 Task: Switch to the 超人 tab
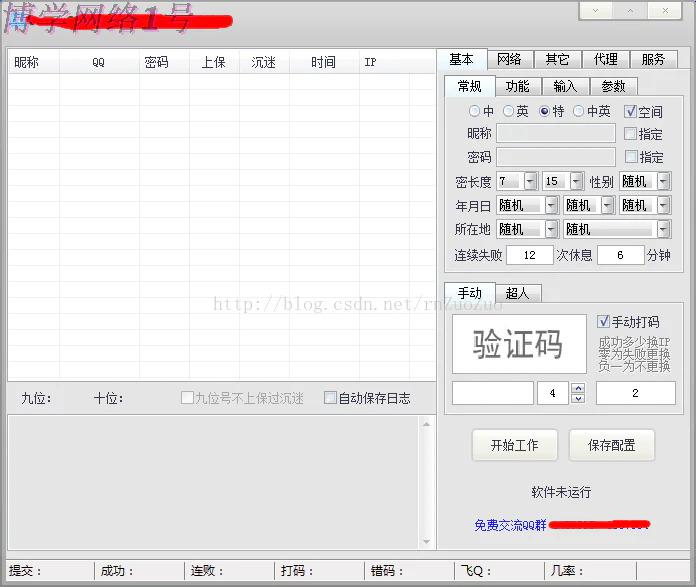click(x=517, y=293)
